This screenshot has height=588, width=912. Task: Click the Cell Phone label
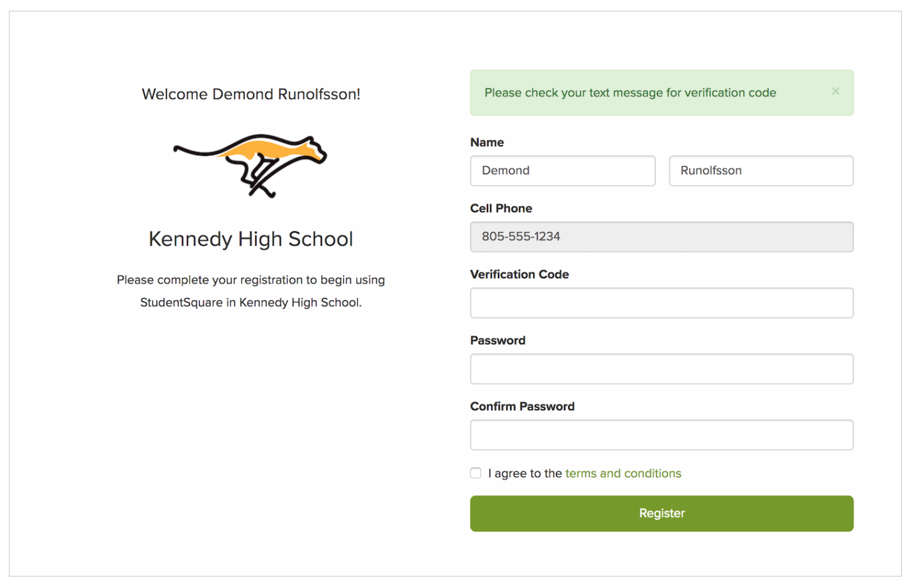(501, 208)
